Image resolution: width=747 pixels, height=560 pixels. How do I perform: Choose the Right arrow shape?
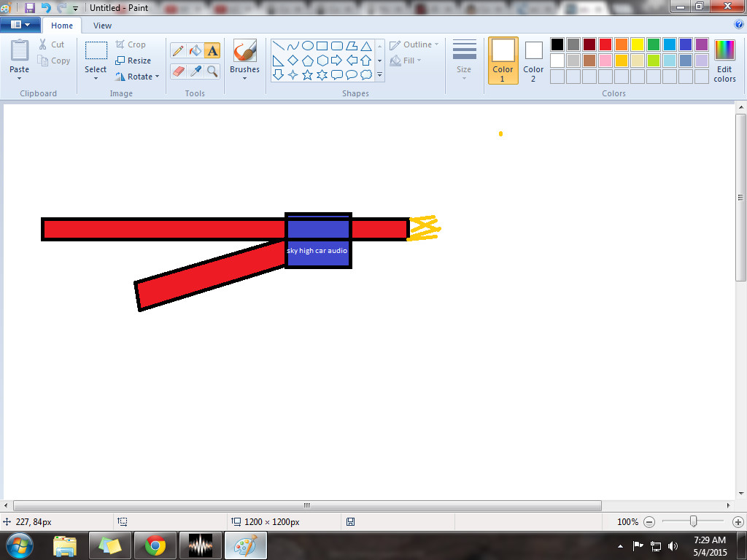(337, 61)
